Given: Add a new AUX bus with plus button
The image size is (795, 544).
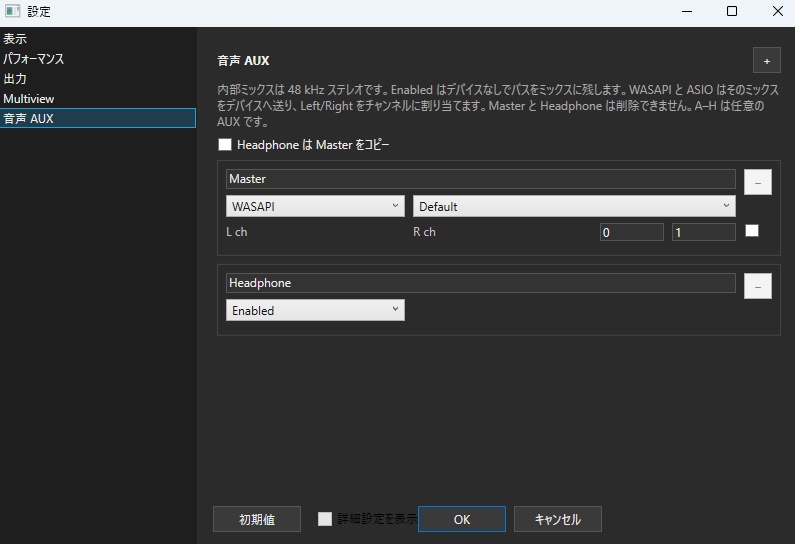Looking at the screenshot, I should pos(766,61).
